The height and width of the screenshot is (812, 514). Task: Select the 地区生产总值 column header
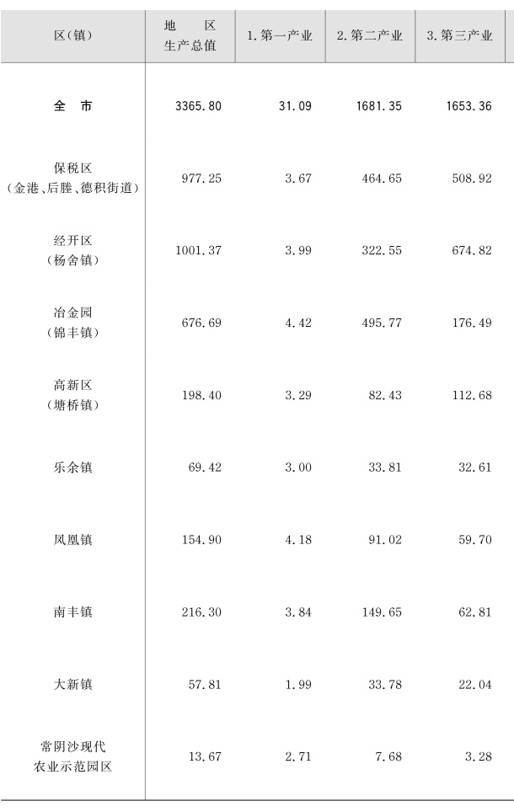point(190,35)
